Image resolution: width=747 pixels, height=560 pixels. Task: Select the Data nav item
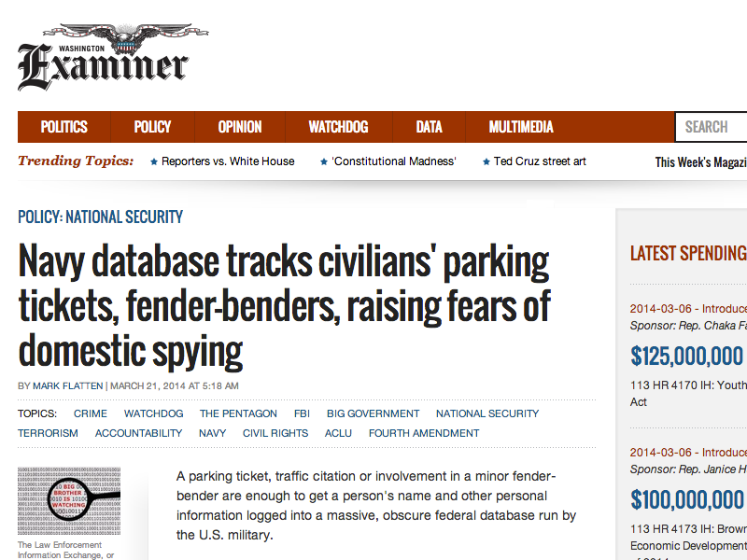pyautogui.click(x=429, y=127)
